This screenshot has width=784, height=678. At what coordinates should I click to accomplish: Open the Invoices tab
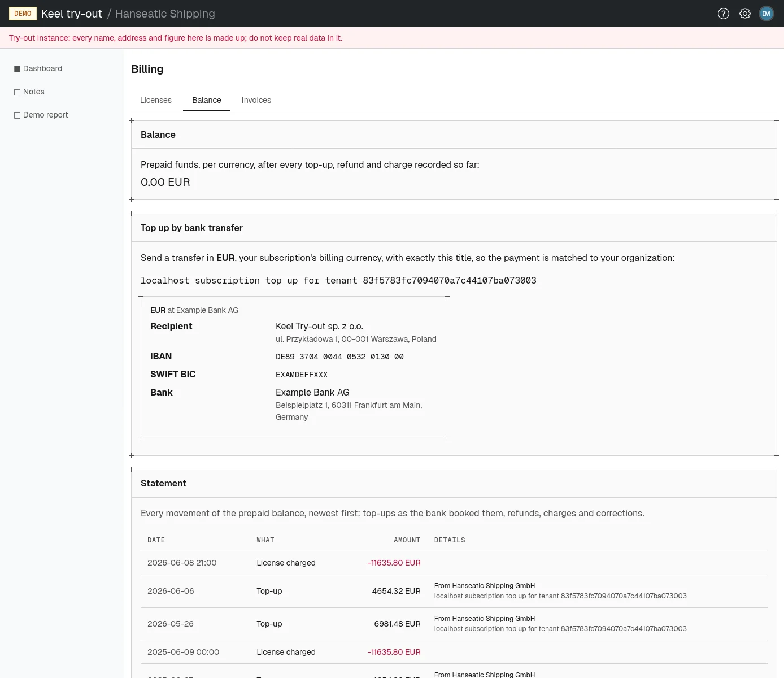(x=256, y=100)
